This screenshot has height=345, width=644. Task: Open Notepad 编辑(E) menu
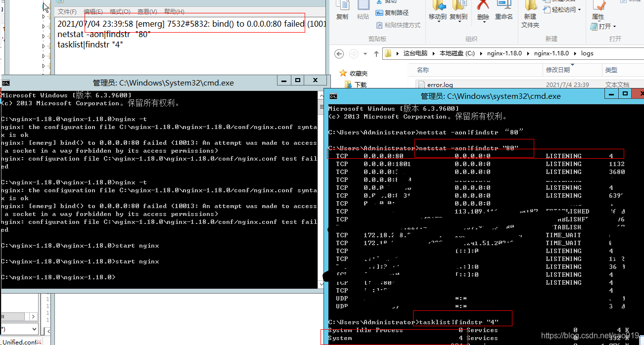(x=93, y=11)
